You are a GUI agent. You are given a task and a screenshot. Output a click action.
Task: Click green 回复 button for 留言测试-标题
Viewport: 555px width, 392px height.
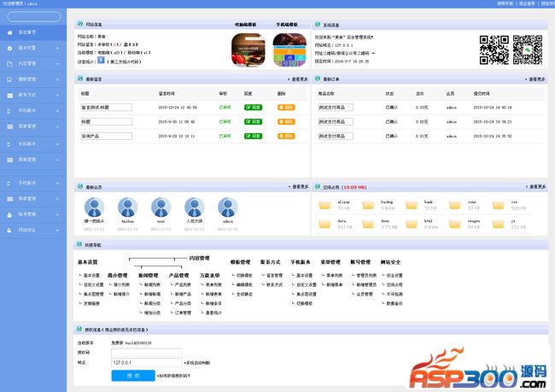[253, 108]
